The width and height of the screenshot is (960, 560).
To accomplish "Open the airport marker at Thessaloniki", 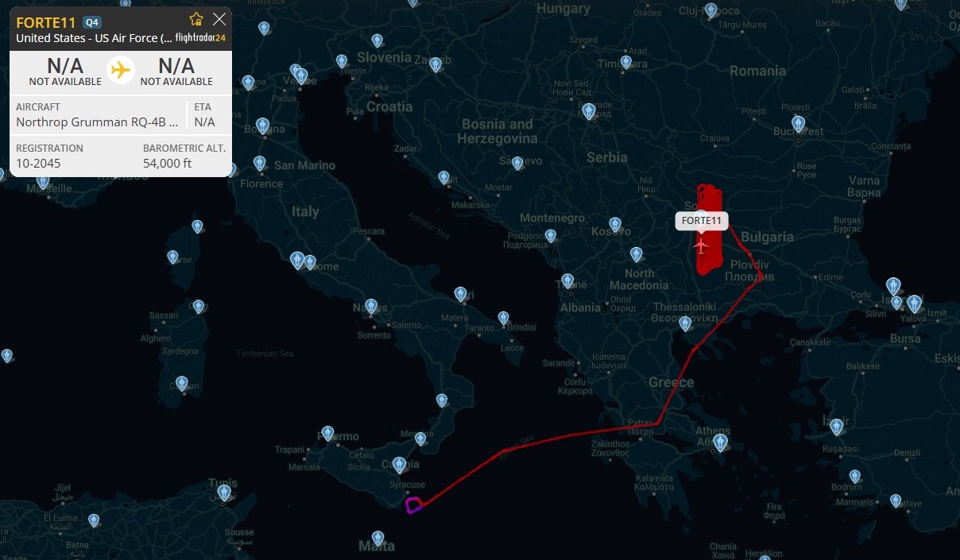I will [x=685, y=323].
